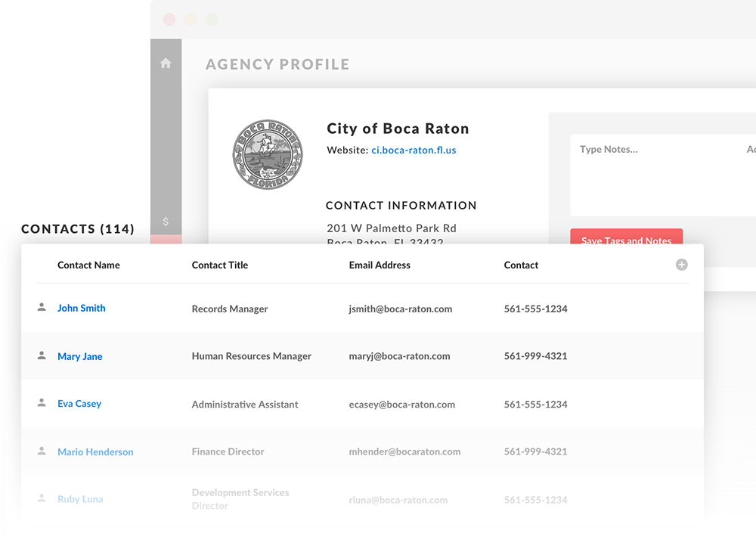Click the Records Manager title cell
The image size is (756, 546).
tap(230, 309)
